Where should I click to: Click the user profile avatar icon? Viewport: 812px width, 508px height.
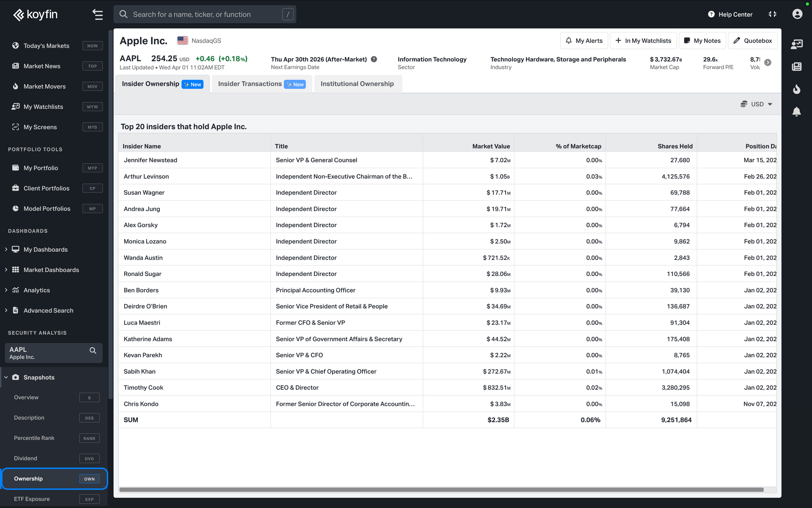[x=797, y=14]
